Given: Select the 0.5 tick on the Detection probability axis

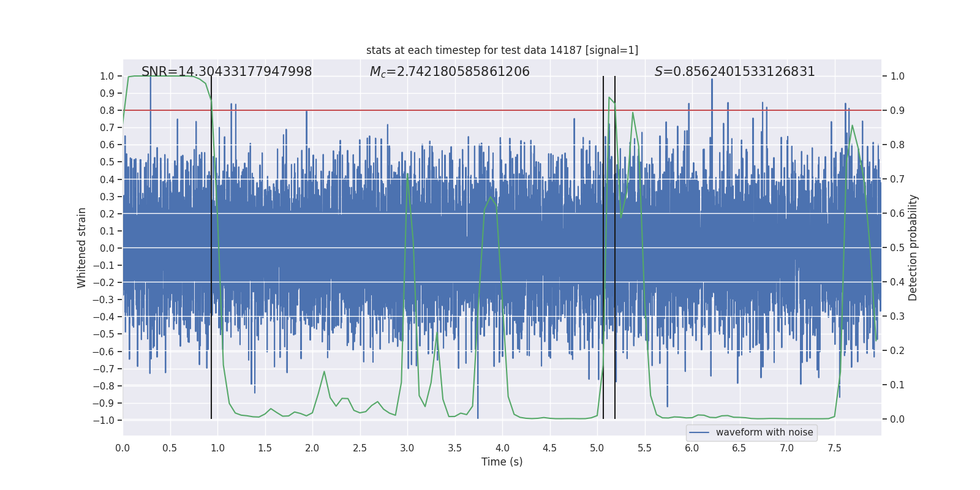Looking at the screenshot, I should pyautogui.click(x=897, y=247).
